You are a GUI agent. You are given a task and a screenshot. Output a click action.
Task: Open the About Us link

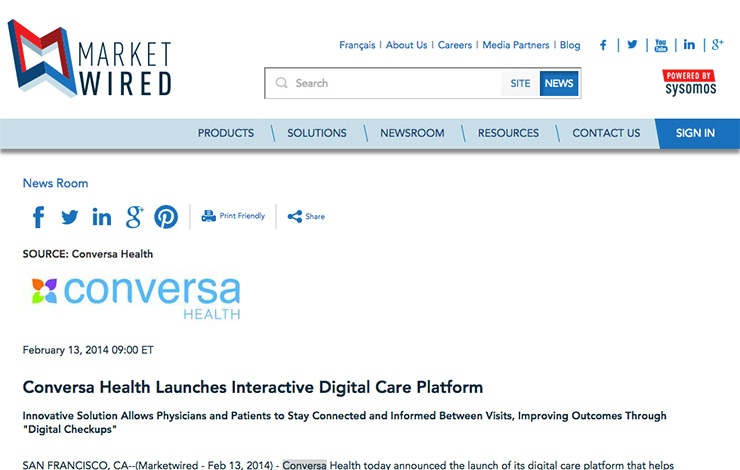(x=406, y=45)
